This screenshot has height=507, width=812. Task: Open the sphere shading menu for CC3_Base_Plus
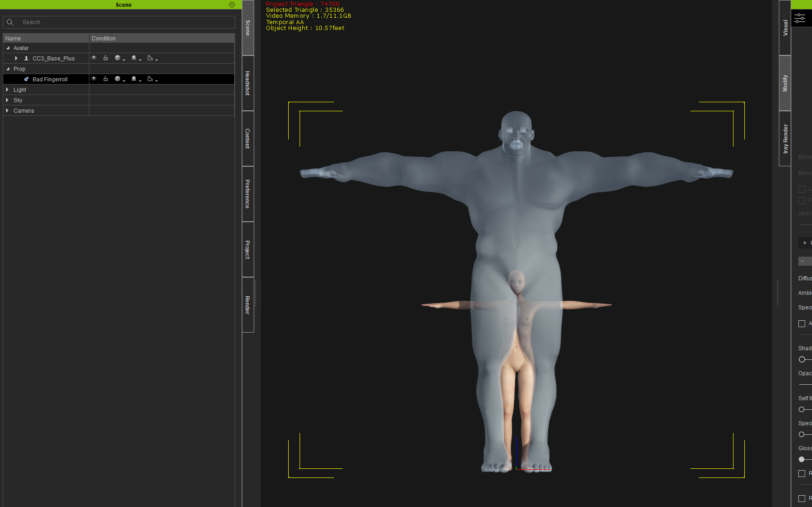136,58
